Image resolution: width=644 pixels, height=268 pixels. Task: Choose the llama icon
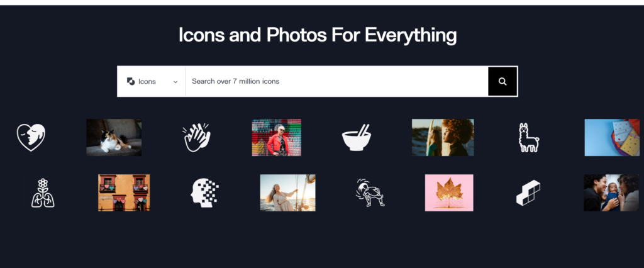pos(528,137)
